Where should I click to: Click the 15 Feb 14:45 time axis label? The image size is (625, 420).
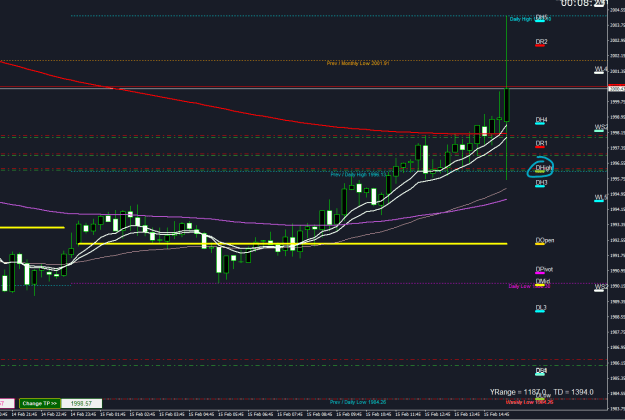(497, 414)
